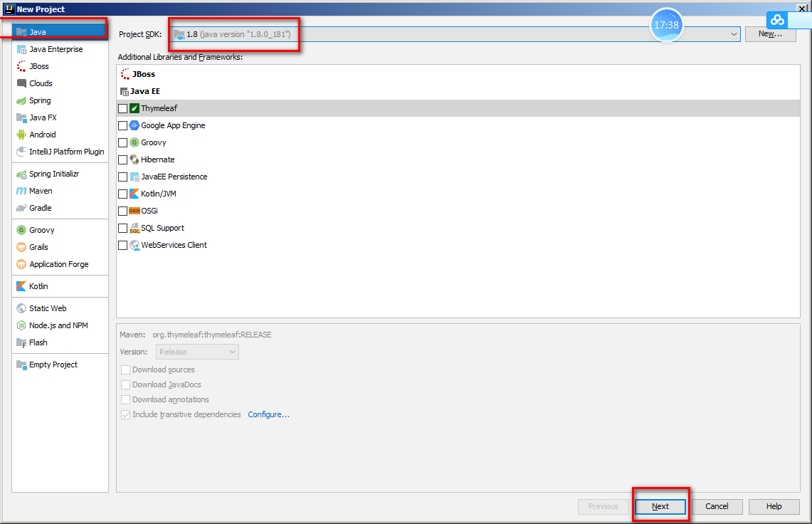812x524 pixels.
Task: Click the cloud icon in the top-right corner
Action: (x=777, y=20)
